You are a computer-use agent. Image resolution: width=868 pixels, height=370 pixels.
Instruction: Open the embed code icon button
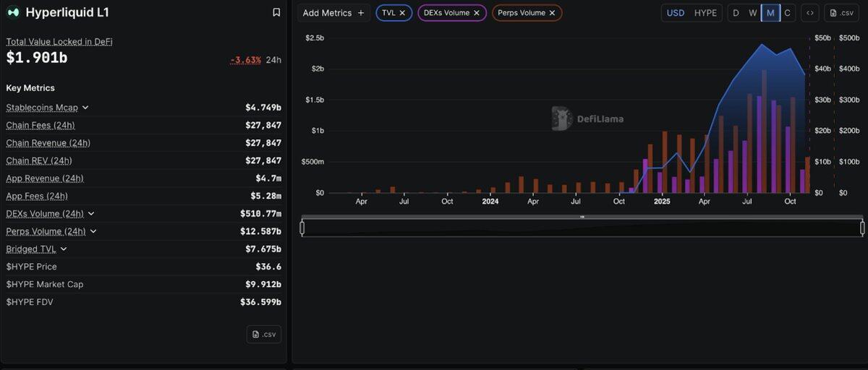coord(809,13)
